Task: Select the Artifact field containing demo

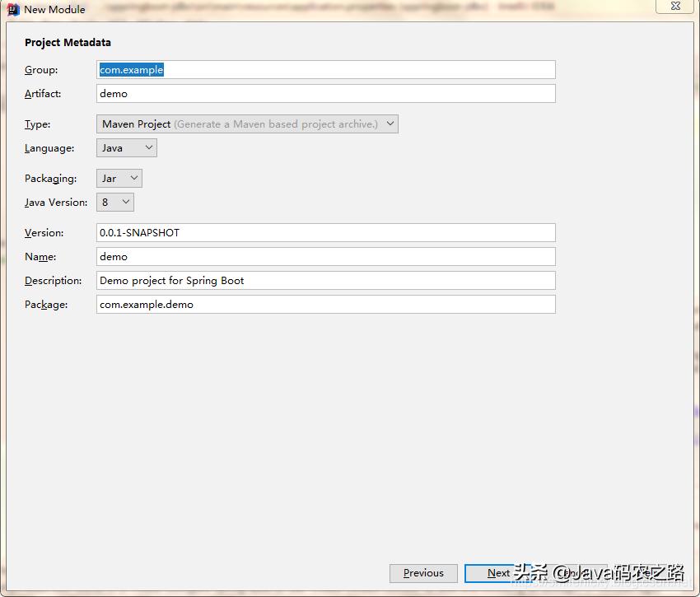Action: [x=325, y=93]
